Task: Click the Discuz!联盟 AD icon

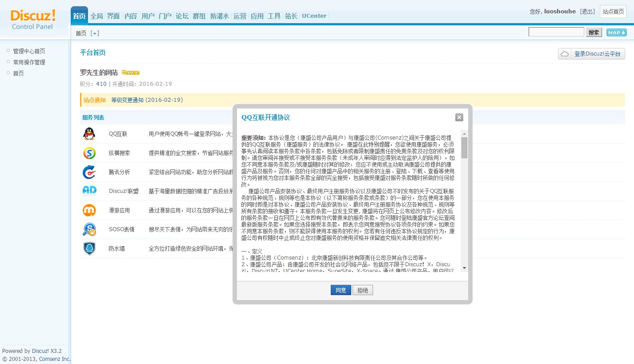Action: coord(89,191)
